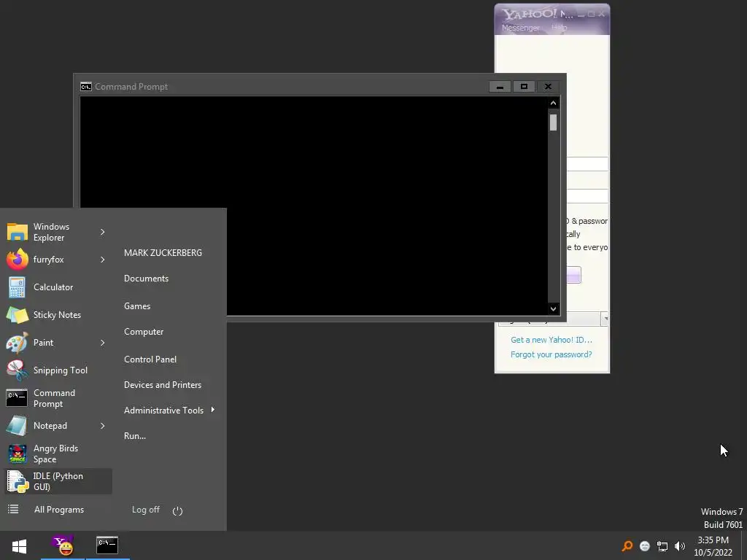Screen dimensions: 747x560
Task: Launch Angry Birds Space icon
Action: click(x=18, y=454)
